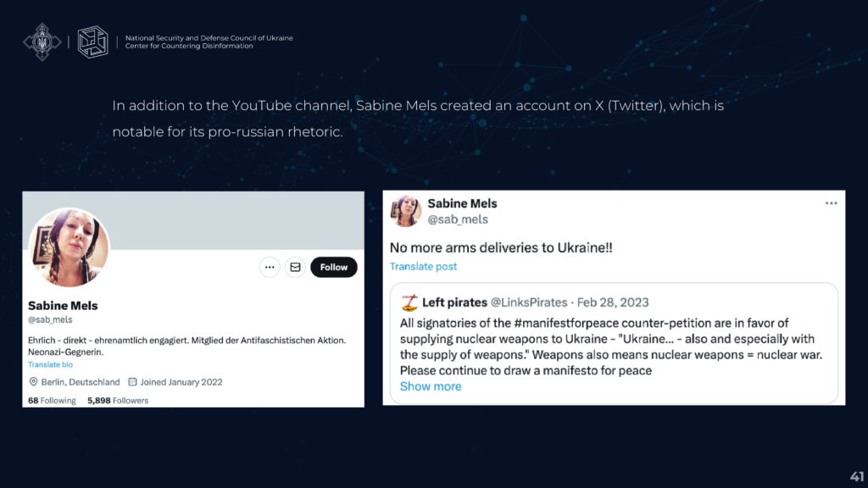
Task: Click the @sab_mels handle in the tweet
Action: coord(458,219)
